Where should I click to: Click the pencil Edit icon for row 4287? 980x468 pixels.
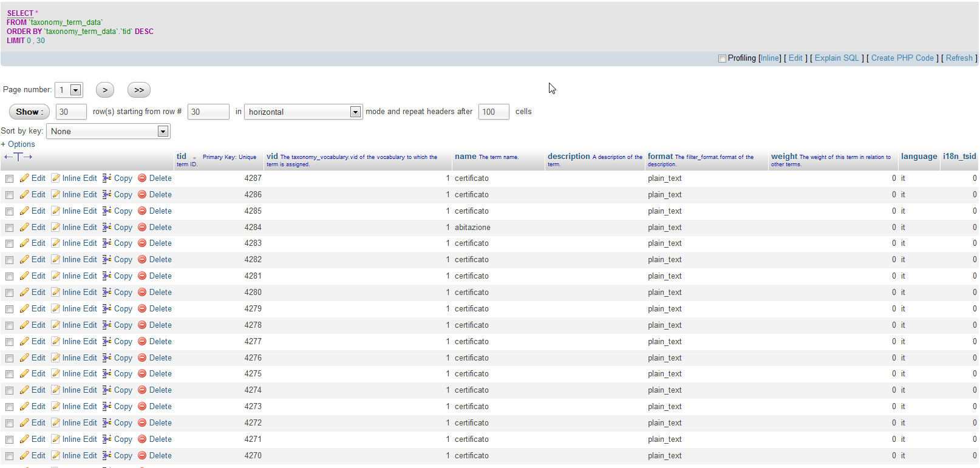pos(24,178)
